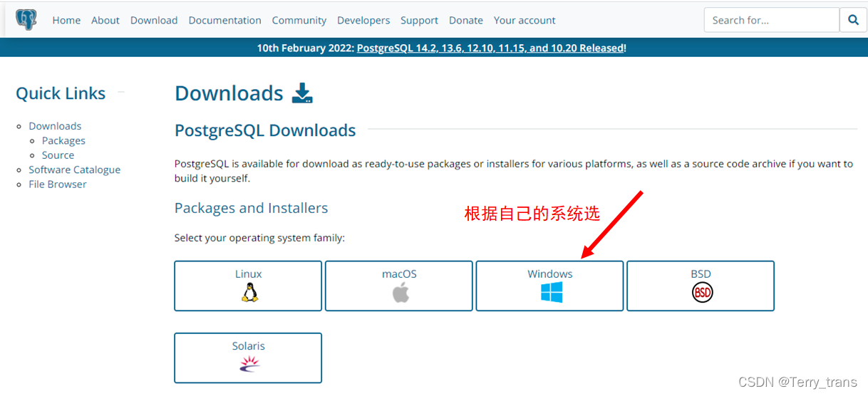Click the Quick Links heading
The width and height of the screenshot is (868, 396).
point(61,93)
